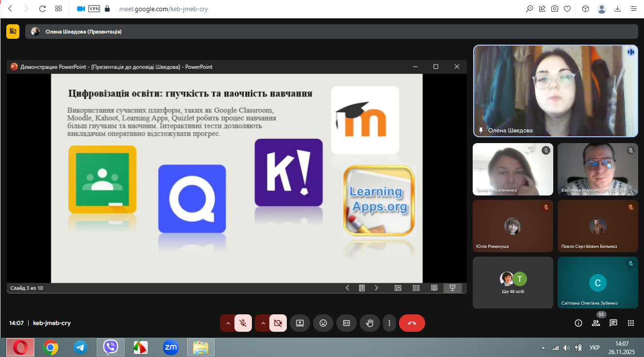Click the УКР language indicator
Screen dimensions: 644x357
pyautogui.click(x=594, y=348)
